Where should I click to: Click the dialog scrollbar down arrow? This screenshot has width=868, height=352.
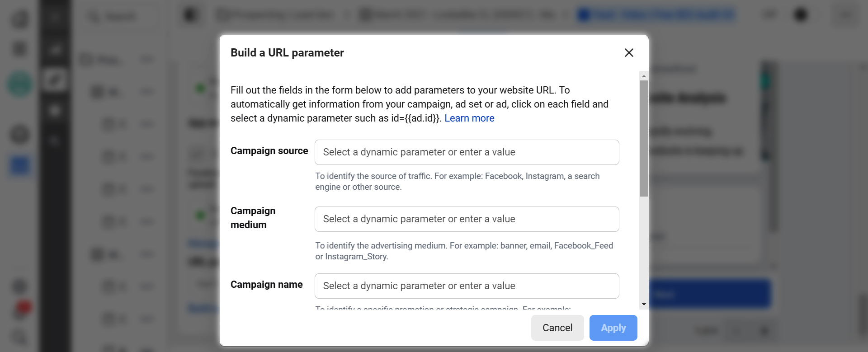644,305
